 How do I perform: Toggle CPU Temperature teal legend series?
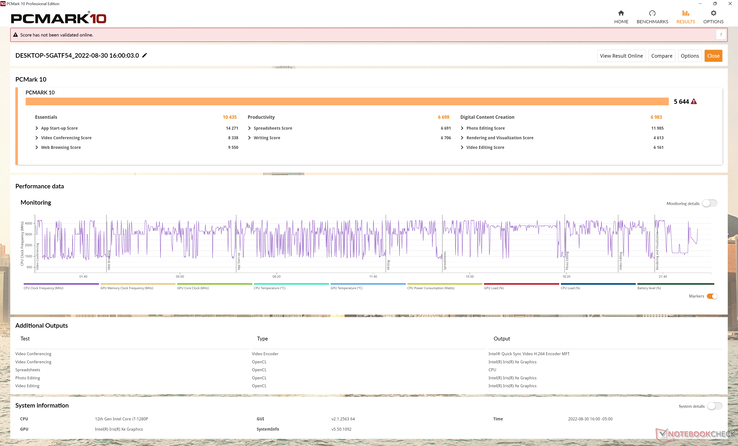[x=291, y=286]
